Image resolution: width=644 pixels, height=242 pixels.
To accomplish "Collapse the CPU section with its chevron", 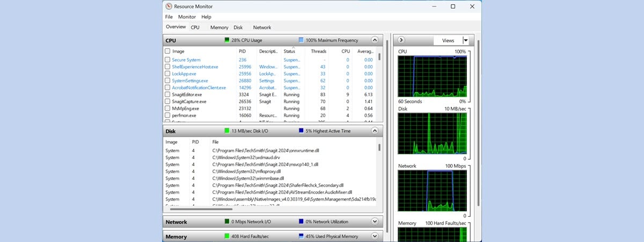I will click(375, 40).
